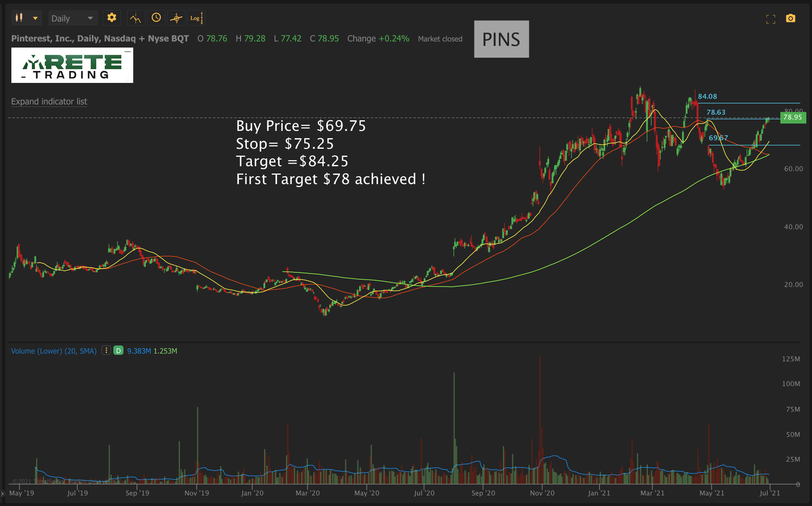This screenshot has height=506, width=812.
Task: Click the camera snapshot icon
Action: click(x=790, y=18)
